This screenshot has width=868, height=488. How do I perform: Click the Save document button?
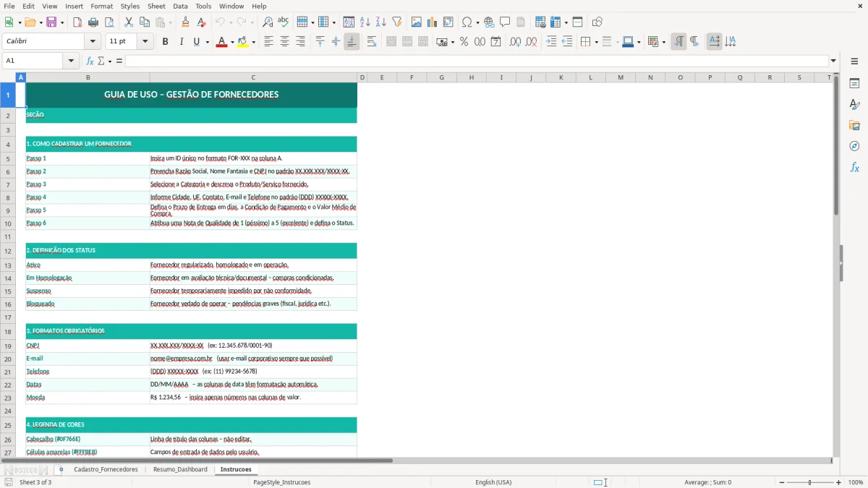coord(51,22)
